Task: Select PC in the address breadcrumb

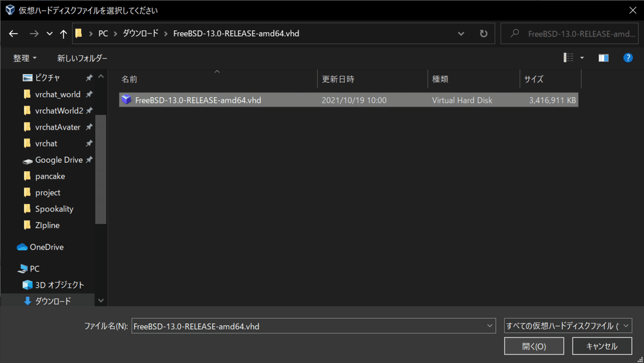Action: point(103,33)
